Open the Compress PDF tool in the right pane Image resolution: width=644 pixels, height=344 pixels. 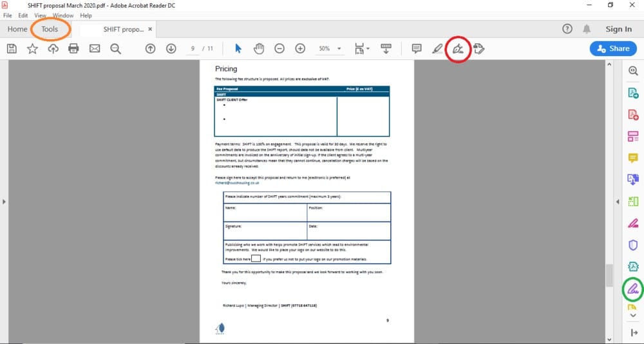tap(633, 202)
